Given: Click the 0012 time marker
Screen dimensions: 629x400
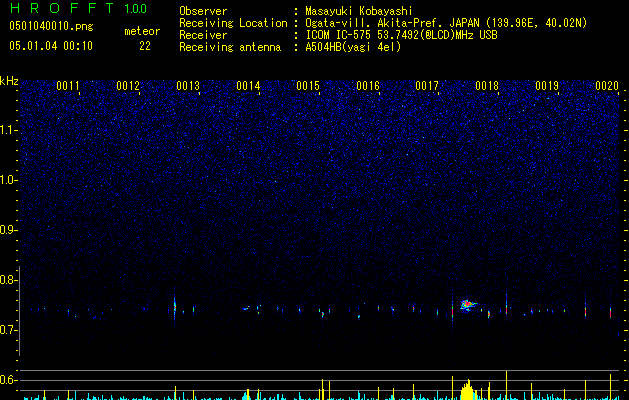Looking at the screenshot, I should tap(128, 86).
